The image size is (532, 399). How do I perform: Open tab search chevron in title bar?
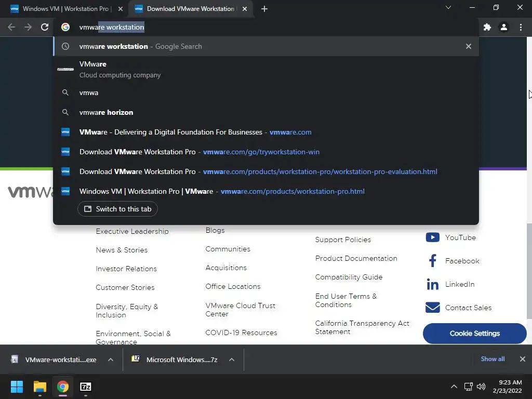(448, 7)
